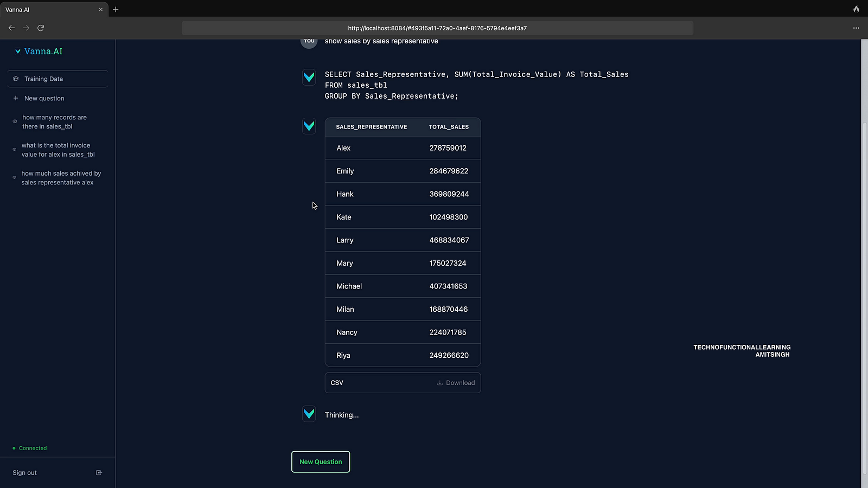Click the download icon in CSV row
The width and height of the screenshot is (868, 488).
coord(440,383)
